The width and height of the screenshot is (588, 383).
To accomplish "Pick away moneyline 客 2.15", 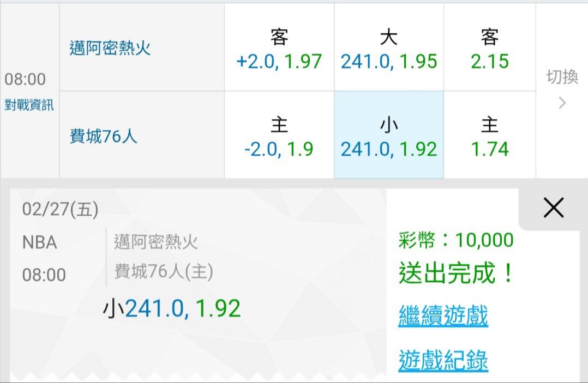I will (x=489, y=48).
